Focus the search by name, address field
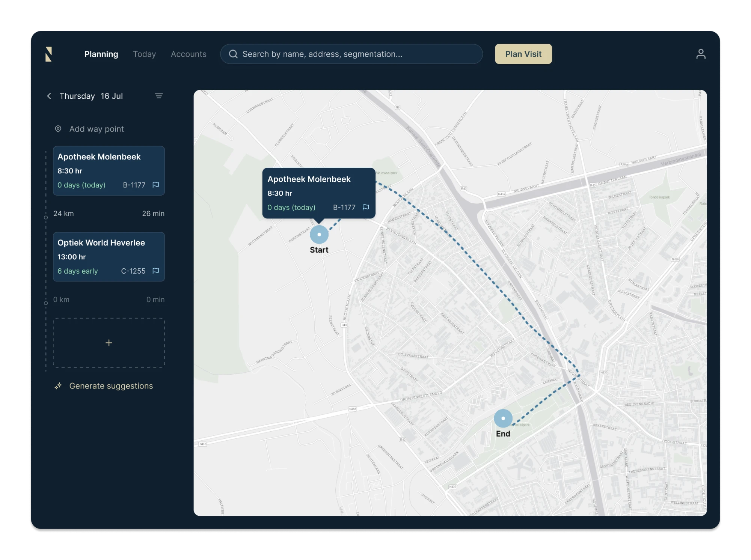The width and height of the screenshot is (751, 560). pyautogui.click(x=351, y=54)
